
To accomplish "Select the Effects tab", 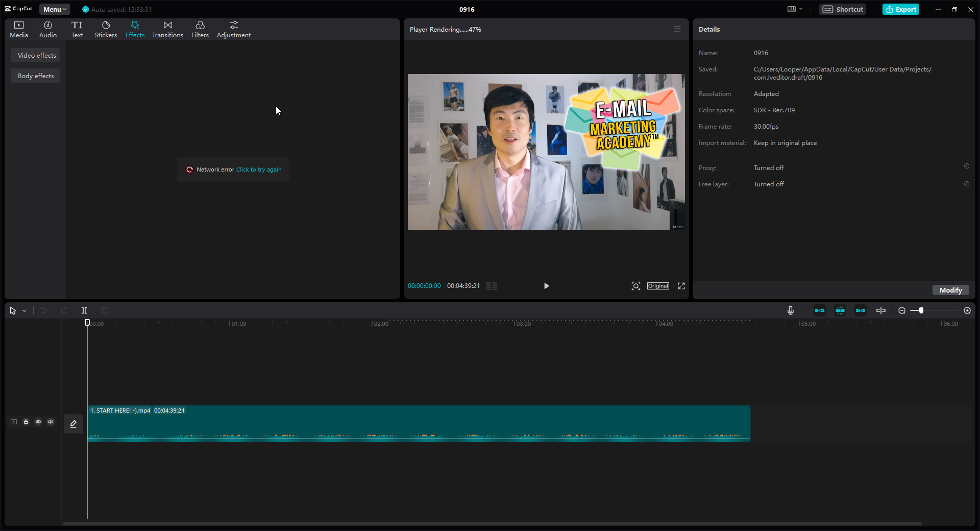I will pos(135,30).
